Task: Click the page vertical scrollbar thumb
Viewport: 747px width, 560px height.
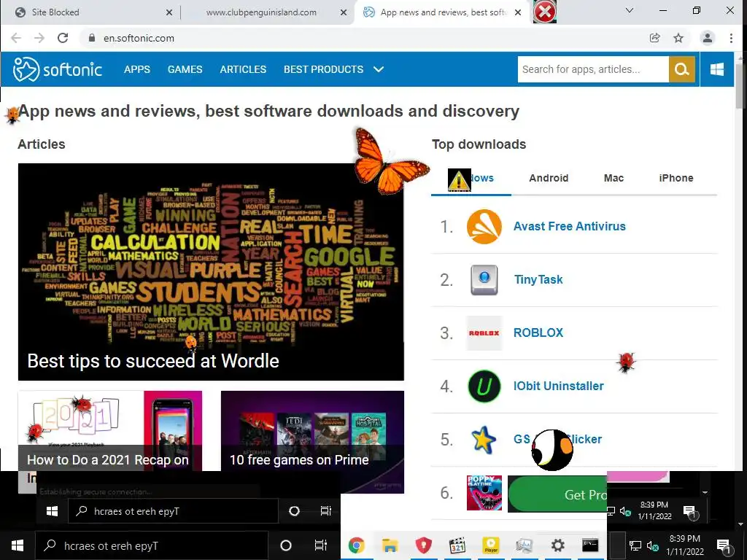Action: tap(740, 86)
